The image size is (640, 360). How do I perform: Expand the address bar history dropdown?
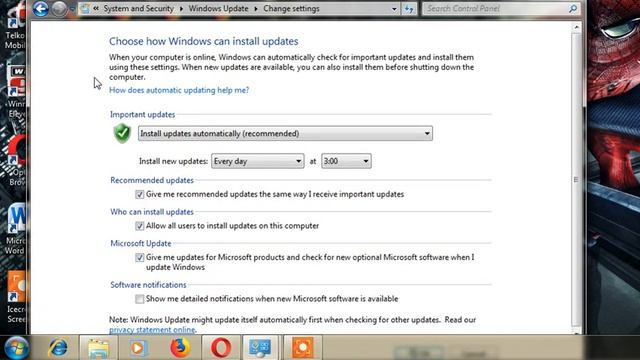[394, 9]
